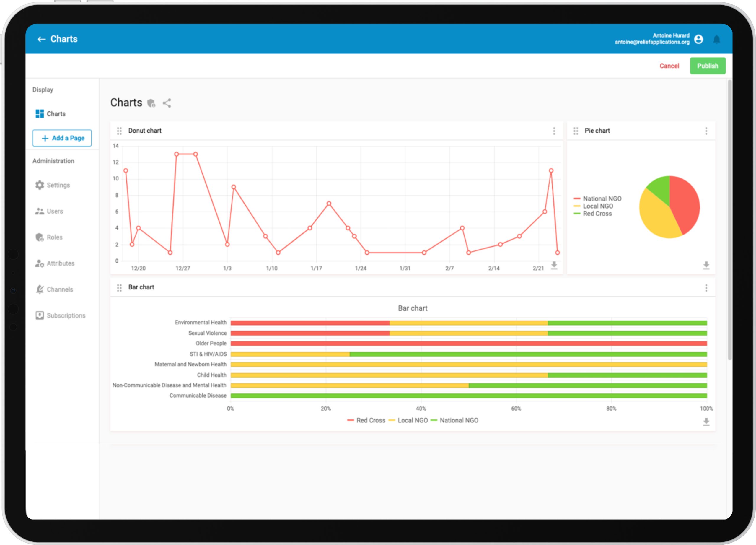
Task: Grab the Donut chart drag handle
Action: click(x=119, y=131)
